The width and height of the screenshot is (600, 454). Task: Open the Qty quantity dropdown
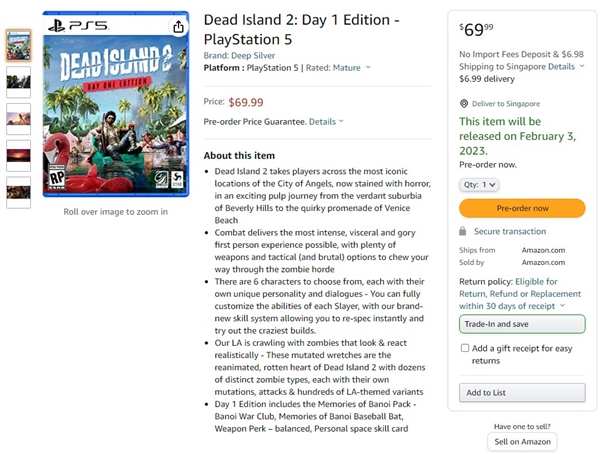pyautogui.click(x=479, y=185)
